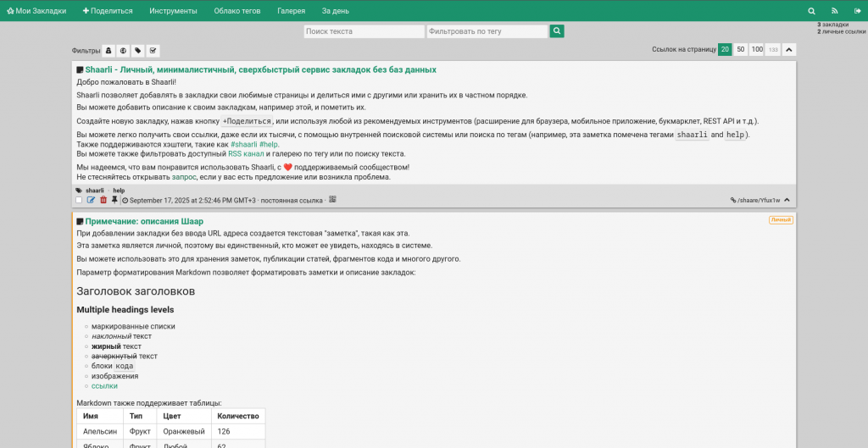Collapse all entries with the top chevron button

tap(789, 50)
